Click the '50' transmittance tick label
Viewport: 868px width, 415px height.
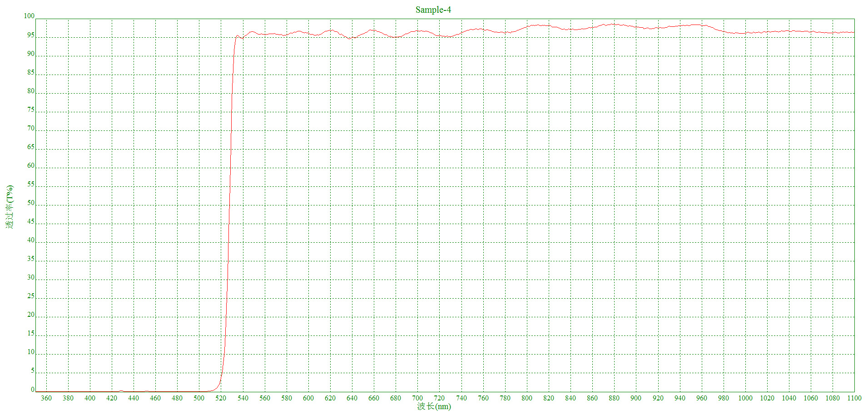(31, 203)
